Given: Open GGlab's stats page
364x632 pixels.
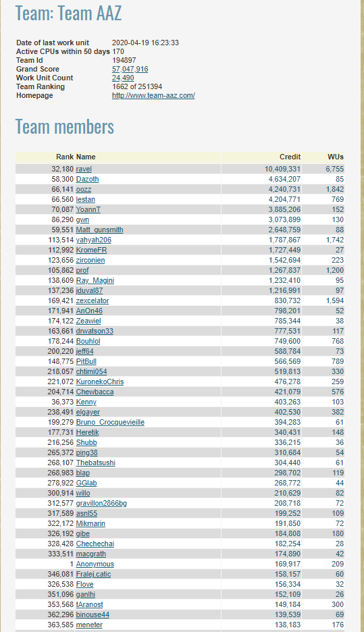Looking at the screenshot, I should click(86, 483).
